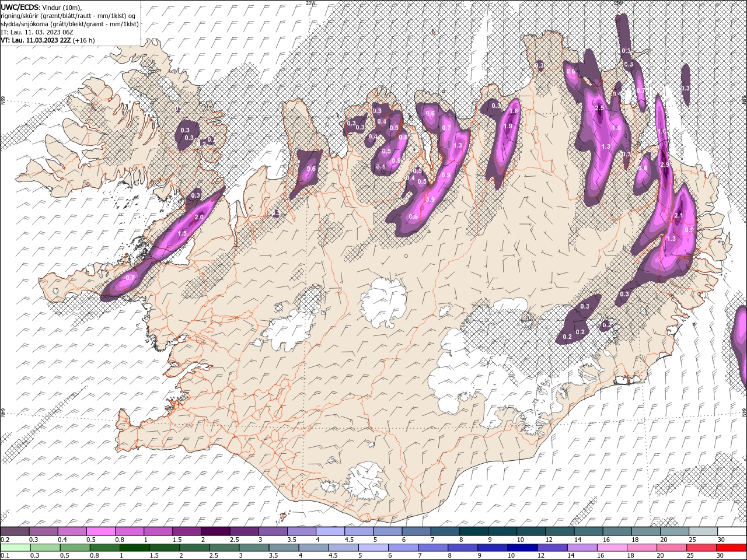Viewport: 747px width, 560px height.
Task: Click the deep navy blue 10 rain swatch
Action: pos(522,548)
